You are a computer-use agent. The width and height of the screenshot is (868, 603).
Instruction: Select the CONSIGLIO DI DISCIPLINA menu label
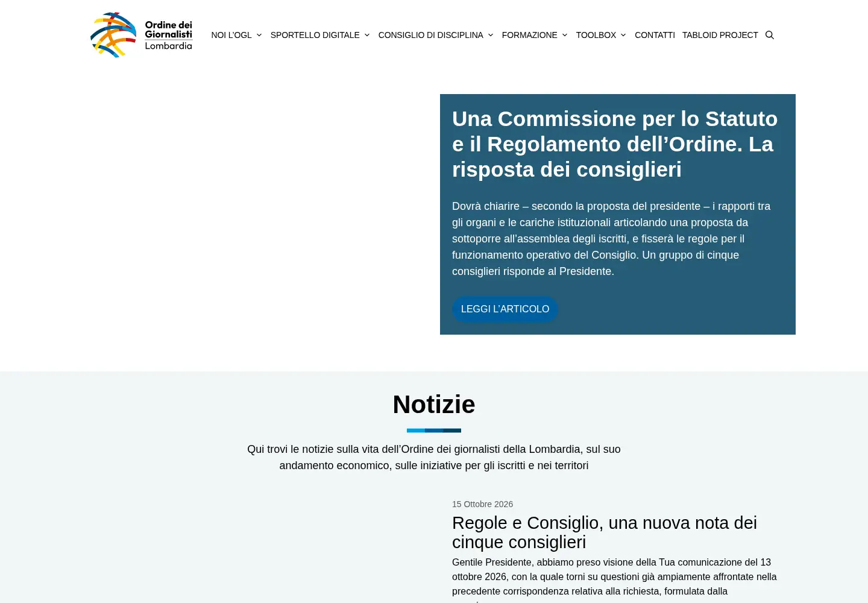pos(430,35)
